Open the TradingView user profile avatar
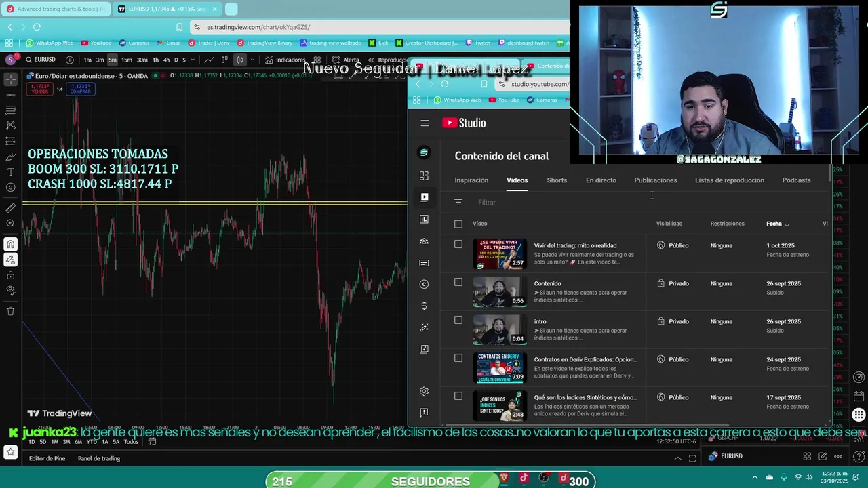Image resolution: width=868 pixels, height=488 pixels. (x=10, y=60)
